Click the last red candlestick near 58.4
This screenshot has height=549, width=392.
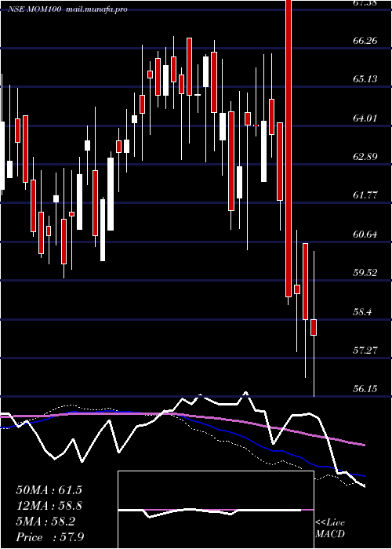point(314,327)
